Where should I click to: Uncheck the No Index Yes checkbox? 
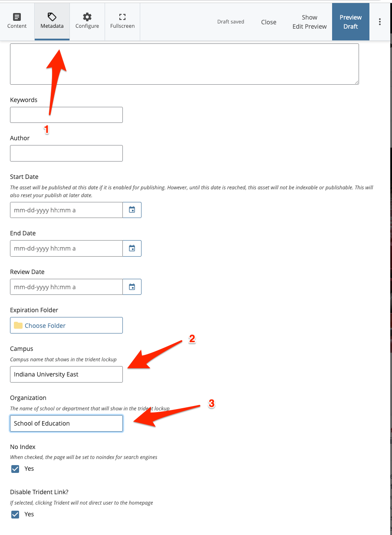[x=15, y=469]
